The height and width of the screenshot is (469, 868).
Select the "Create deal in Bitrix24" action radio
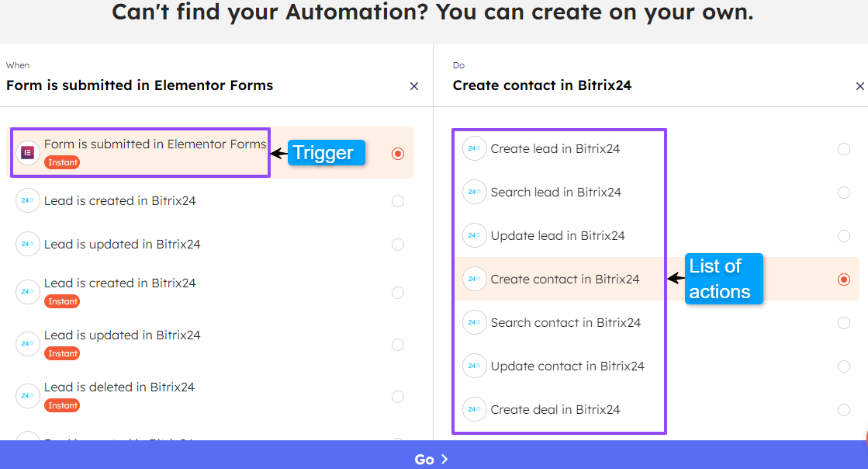tap(844, 409)
